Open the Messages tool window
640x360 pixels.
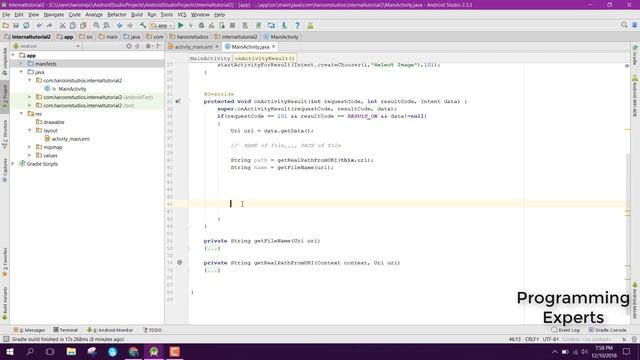(x=29, y=330)
